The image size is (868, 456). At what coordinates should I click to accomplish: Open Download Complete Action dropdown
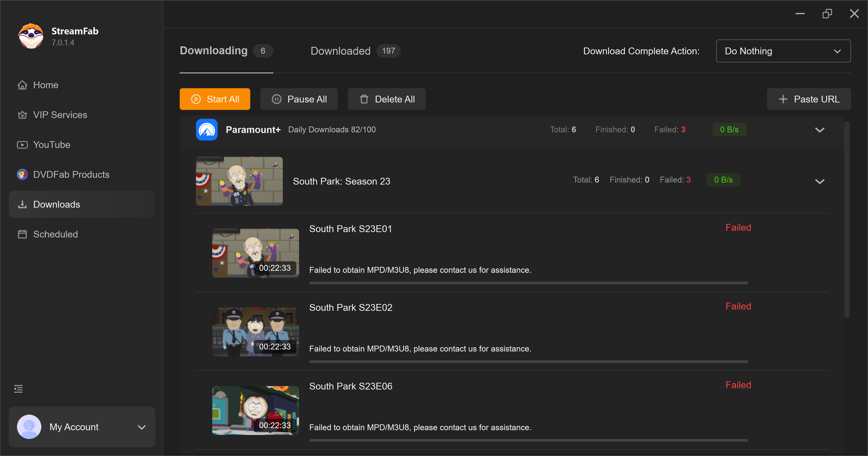tap(783, 51)
